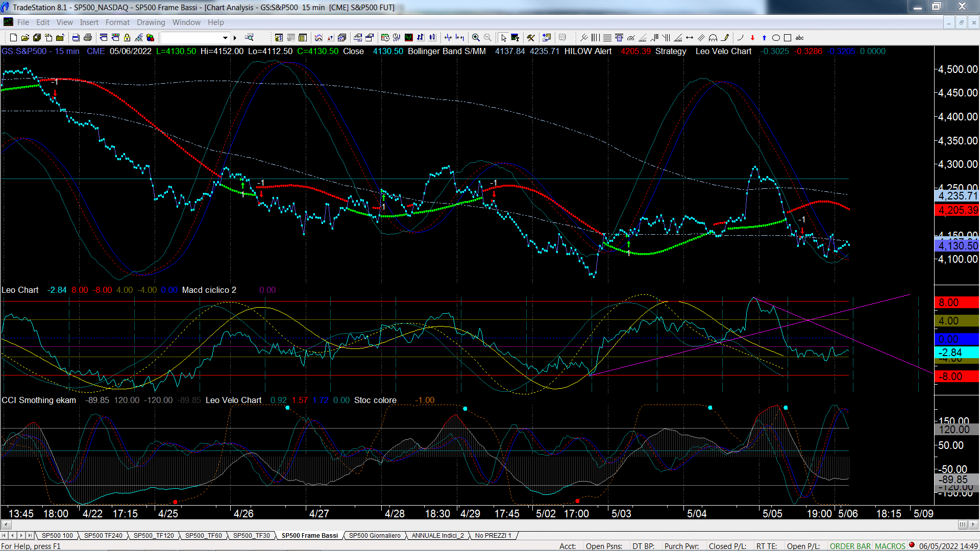This screenshot has height=551, width=980.
Task: Switch to the SP500 TF240 tab
Action: click(103, 535)
